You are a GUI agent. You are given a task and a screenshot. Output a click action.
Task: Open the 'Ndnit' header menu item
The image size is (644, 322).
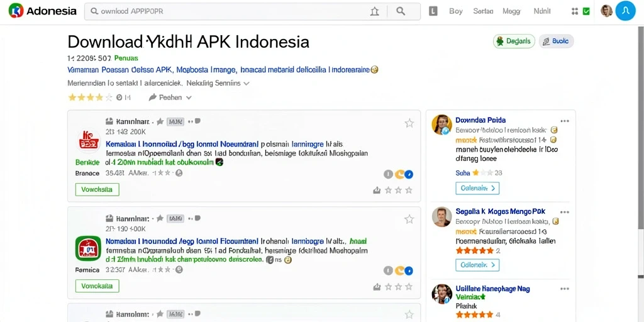tap(542, 11)
